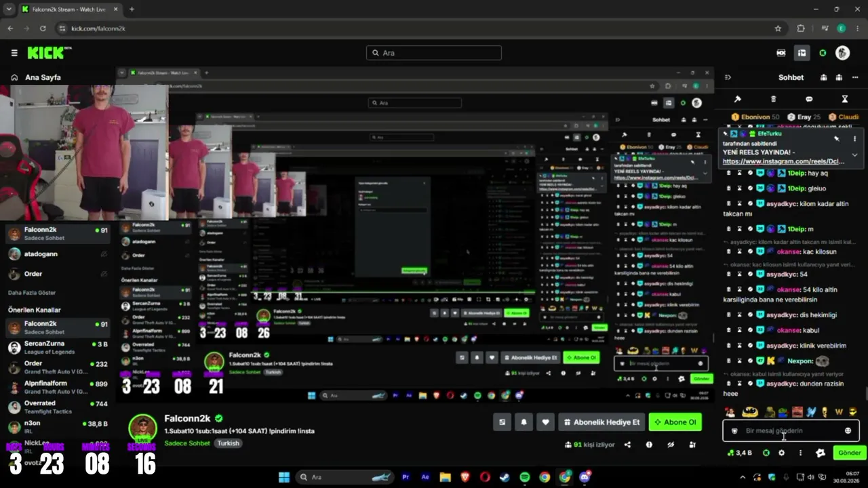
Task: Click Abonelik Hediye Et button
Action: click(601, 422)
